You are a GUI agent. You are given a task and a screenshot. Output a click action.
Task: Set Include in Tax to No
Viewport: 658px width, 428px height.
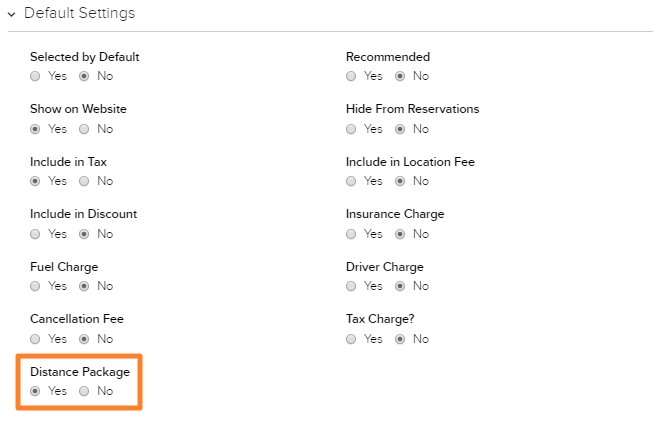(84, 181)
